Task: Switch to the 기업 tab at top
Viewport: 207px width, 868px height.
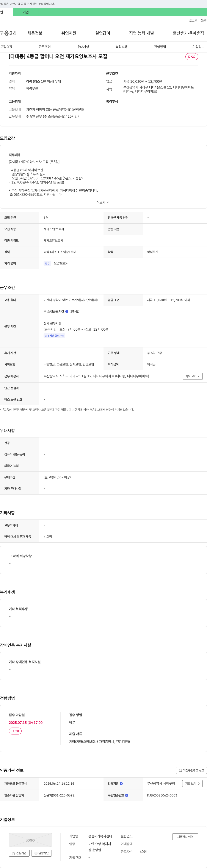Action: (26, 12)
